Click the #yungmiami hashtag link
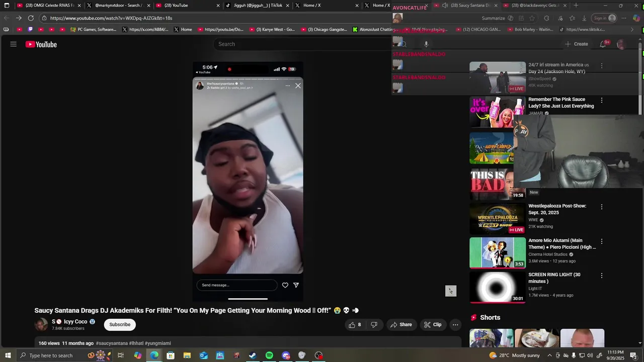Screen dimensions: 644x362 point(158,343)
